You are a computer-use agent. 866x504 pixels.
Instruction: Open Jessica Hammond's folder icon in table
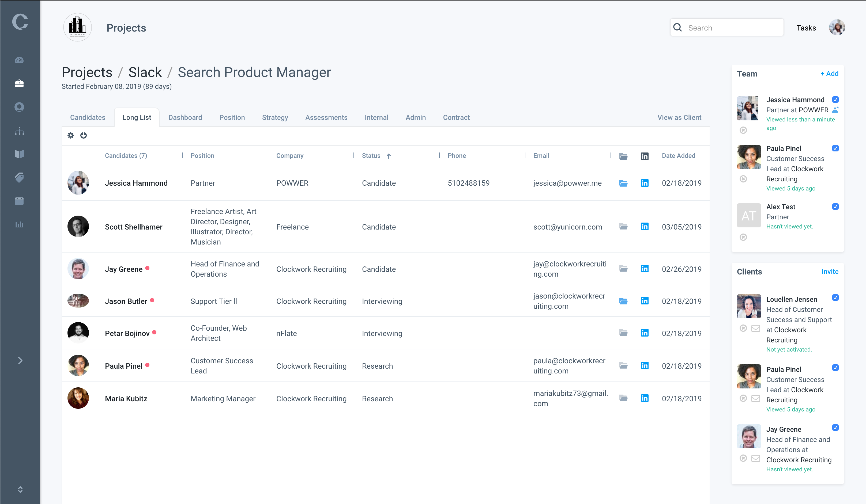[623, 183]
